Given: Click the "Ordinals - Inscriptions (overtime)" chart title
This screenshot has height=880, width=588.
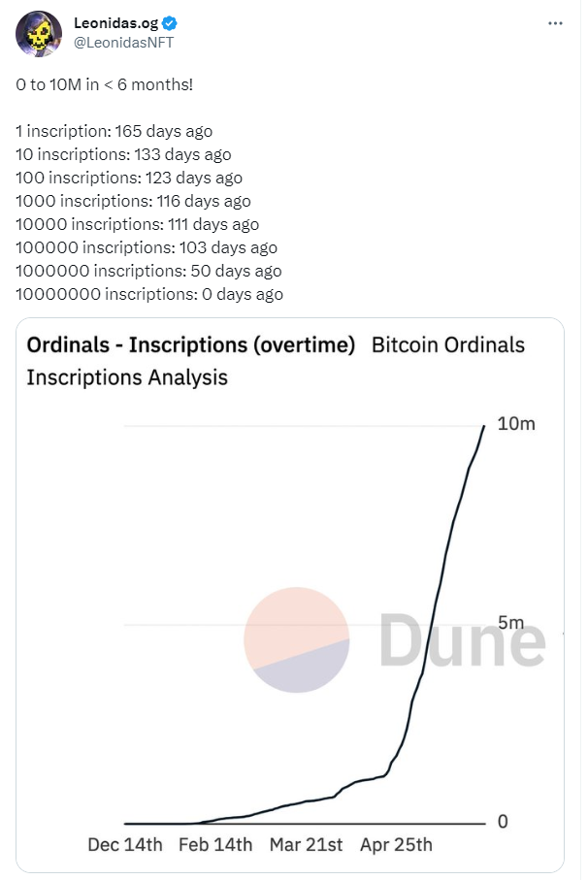Looking at the screenshot, I should click(191, 345).
